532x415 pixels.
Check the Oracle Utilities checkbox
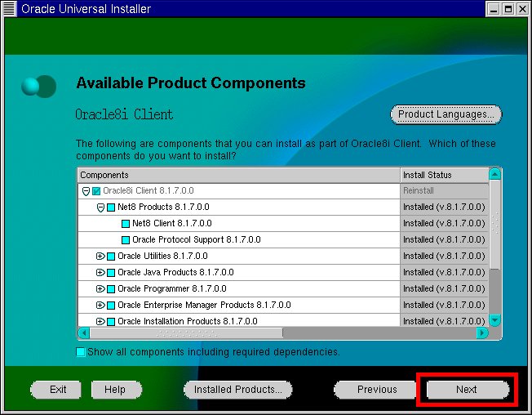point(111,257)
